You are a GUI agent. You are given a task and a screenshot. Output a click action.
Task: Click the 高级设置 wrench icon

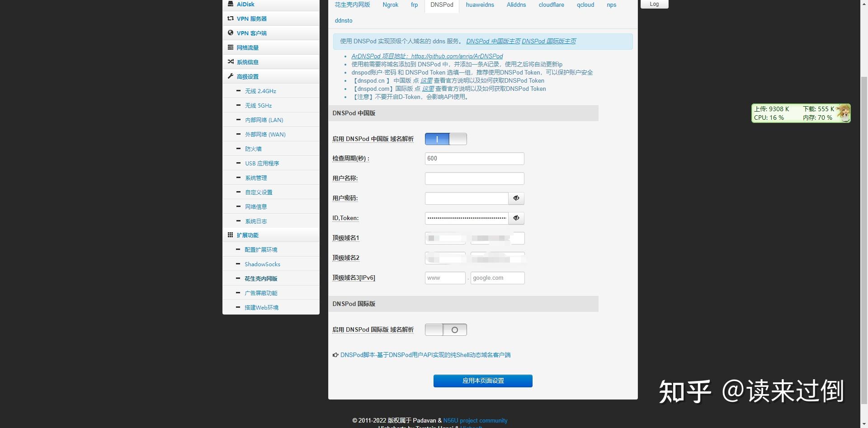(231, 76)
